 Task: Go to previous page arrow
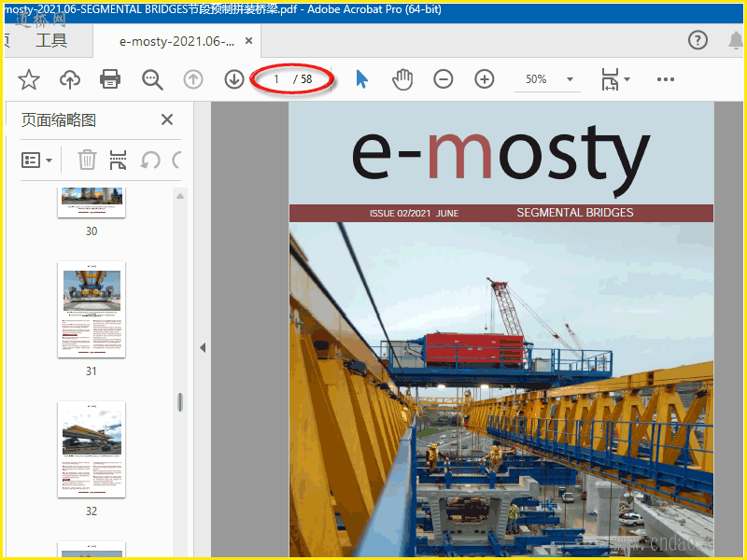[x=193, y=79]
